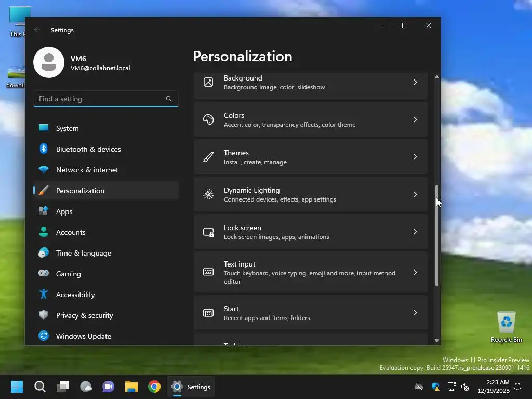Image resolution: width=532 pixels, height=399 pixels.
Task: Open the Themes settings entry
Action: point(311,157)
